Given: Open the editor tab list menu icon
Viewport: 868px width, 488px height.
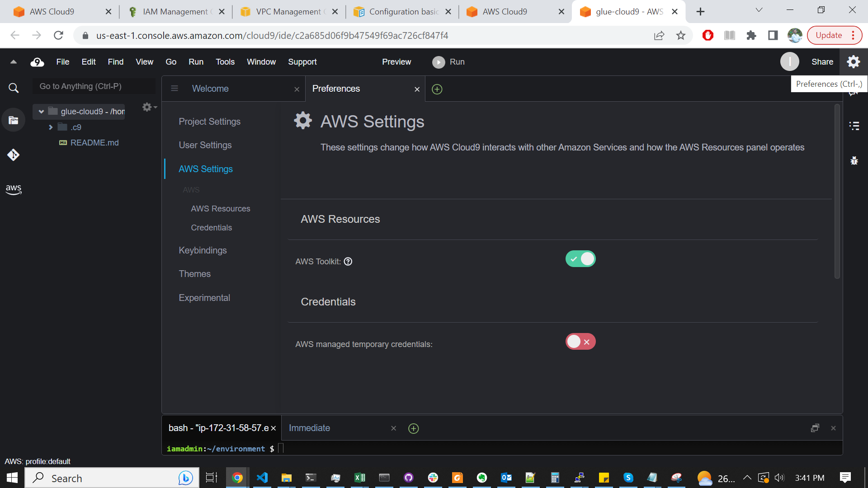Looking at the screenshot, I should pos(175,89).
